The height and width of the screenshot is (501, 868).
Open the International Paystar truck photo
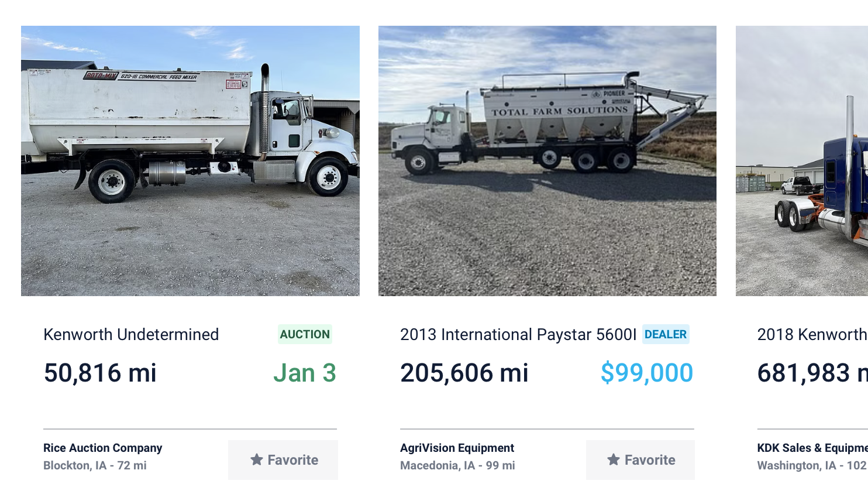(x=547, y=160)
